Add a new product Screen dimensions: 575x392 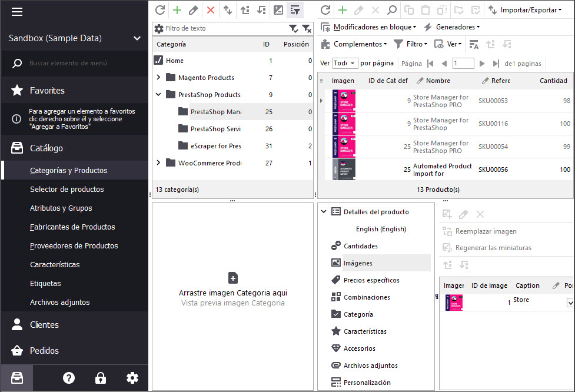click(x=343, y=10)
